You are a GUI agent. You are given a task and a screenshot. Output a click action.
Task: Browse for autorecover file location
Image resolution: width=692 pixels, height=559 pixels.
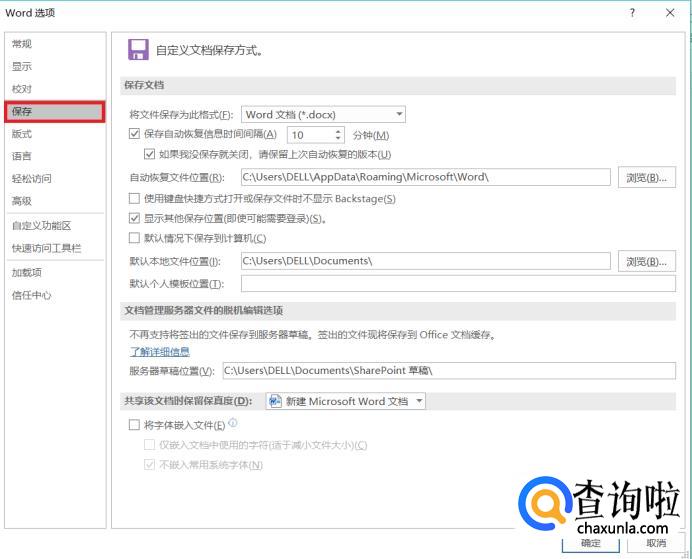[647, 178]
